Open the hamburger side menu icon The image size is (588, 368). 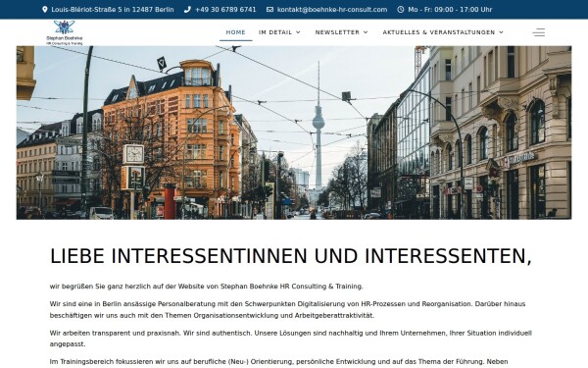tap(538, 32)
